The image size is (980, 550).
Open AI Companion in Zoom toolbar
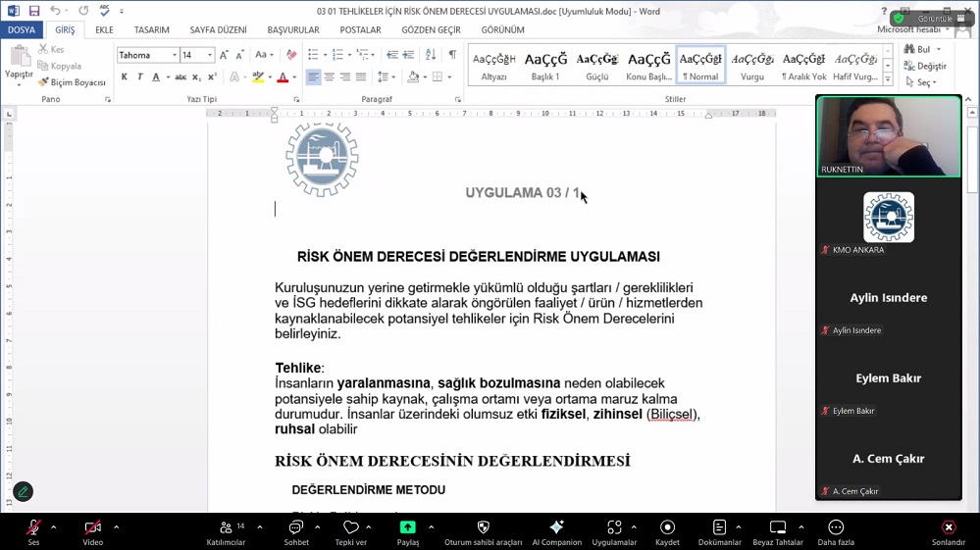[557, 532]
